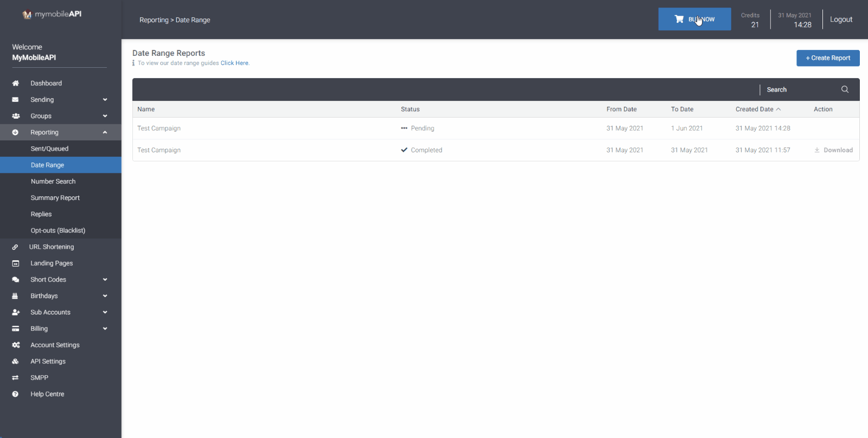Click the 1 Jun 2021 To Date cell
This screenshot has height=438, width=868.
pyautogui.click(x=687, y=128)
